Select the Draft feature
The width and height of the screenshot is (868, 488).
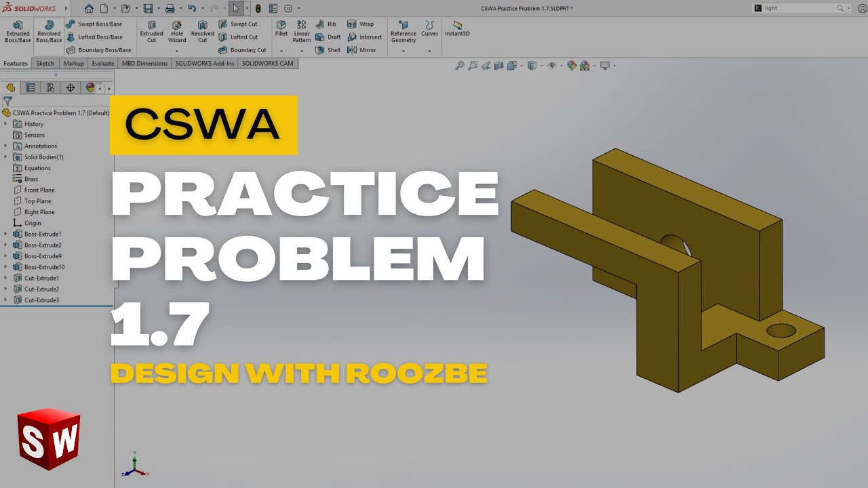pos(328,37)
